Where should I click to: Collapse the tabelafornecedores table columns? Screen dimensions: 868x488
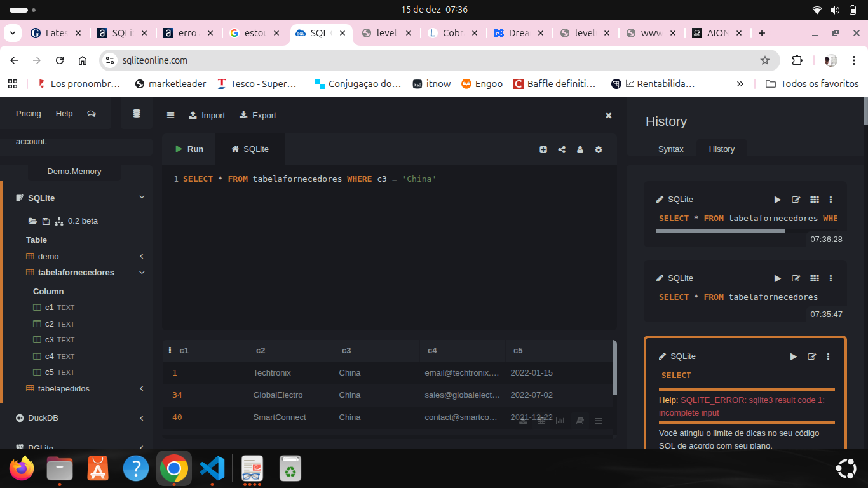pos(142,273)
